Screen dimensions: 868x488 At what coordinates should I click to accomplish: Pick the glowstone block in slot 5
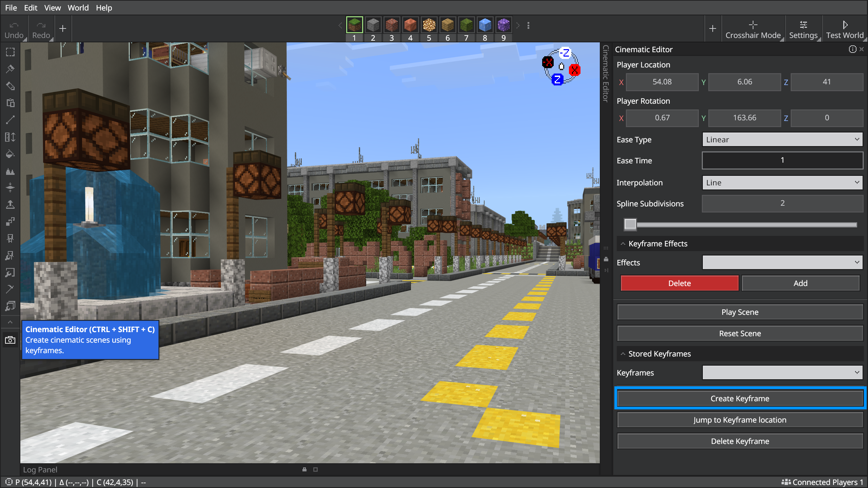coord(429,25)
